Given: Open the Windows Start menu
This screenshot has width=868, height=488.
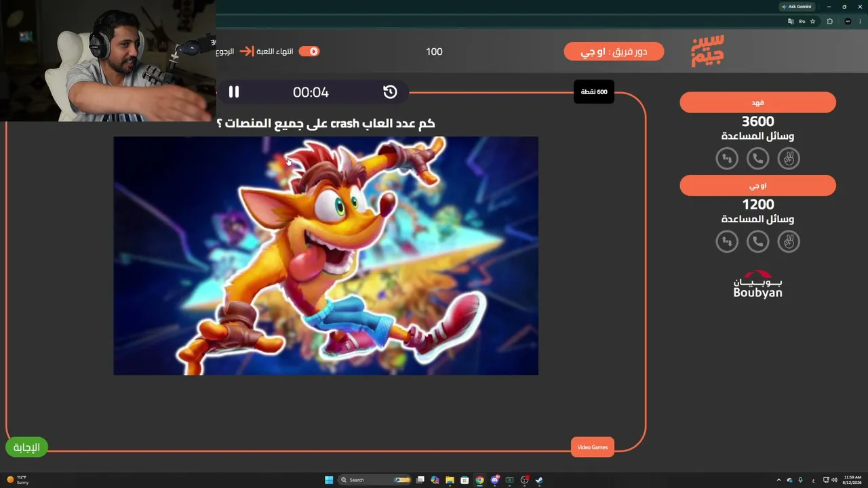Looking at the screenshot, I should (x=329, y=480).
